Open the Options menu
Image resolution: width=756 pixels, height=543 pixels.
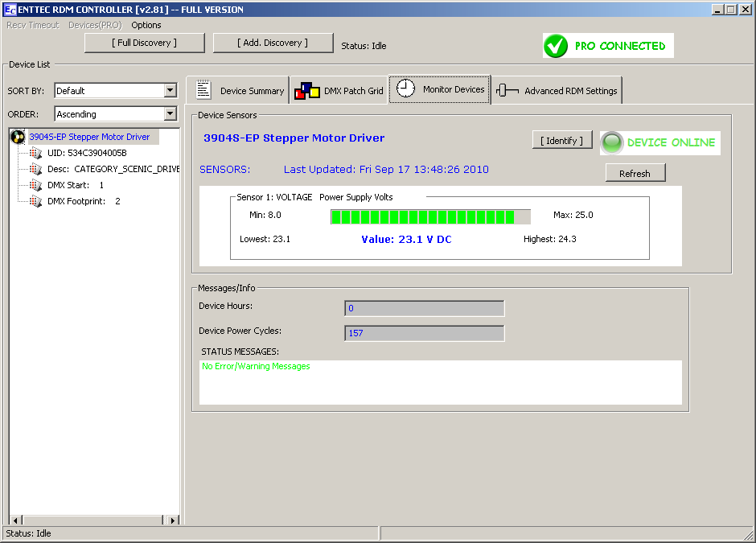[146, 25]
